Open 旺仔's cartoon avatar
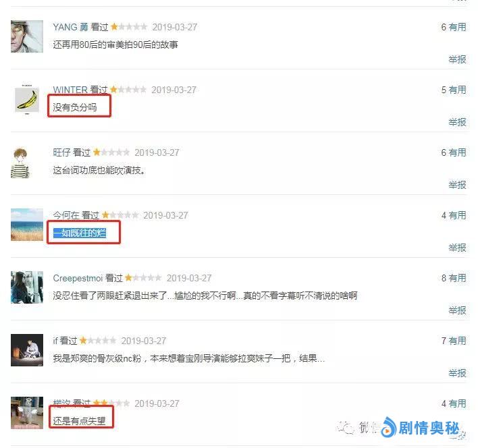Viewport: 478px width, 448px height. tap(20, 163)
